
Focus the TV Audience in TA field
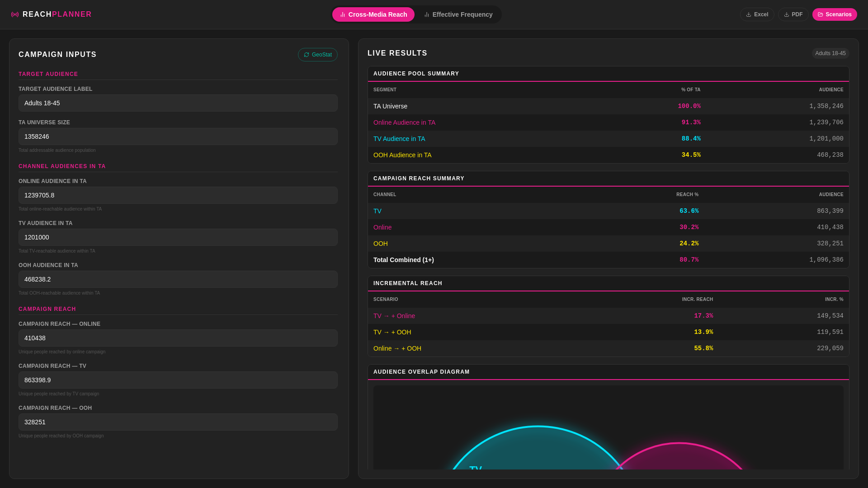click(178, 237)
